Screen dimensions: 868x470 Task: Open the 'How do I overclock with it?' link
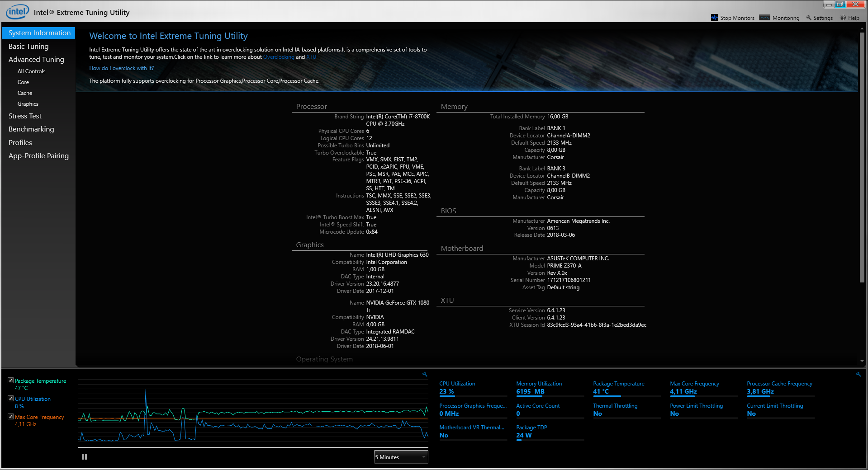tap(121, 68)
